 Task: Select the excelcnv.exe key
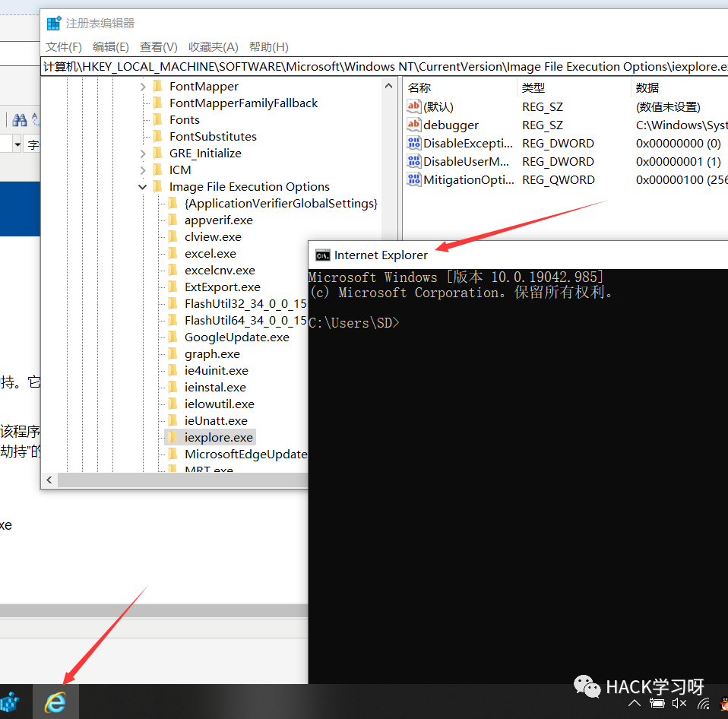click(x=220, y=271)
